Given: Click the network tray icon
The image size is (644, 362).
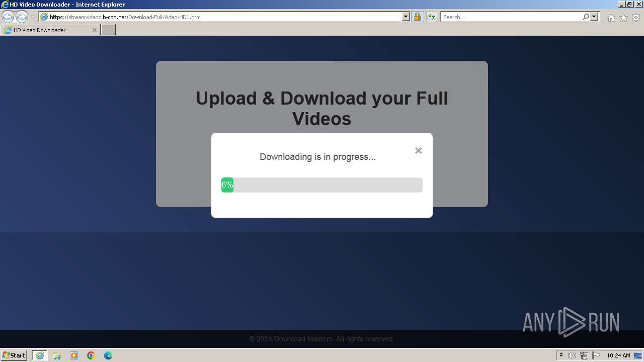Looking at the screenshot, I should [x=584, y=355].
